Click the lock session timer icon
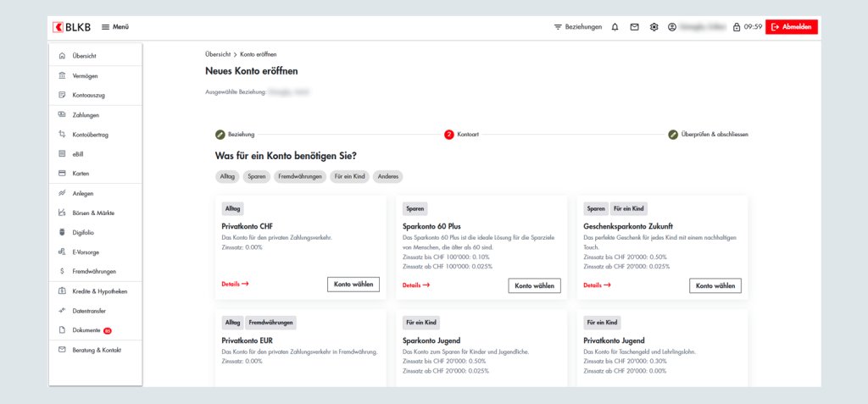Viewport: 868px width, 404px height. (x=736, y=27)
